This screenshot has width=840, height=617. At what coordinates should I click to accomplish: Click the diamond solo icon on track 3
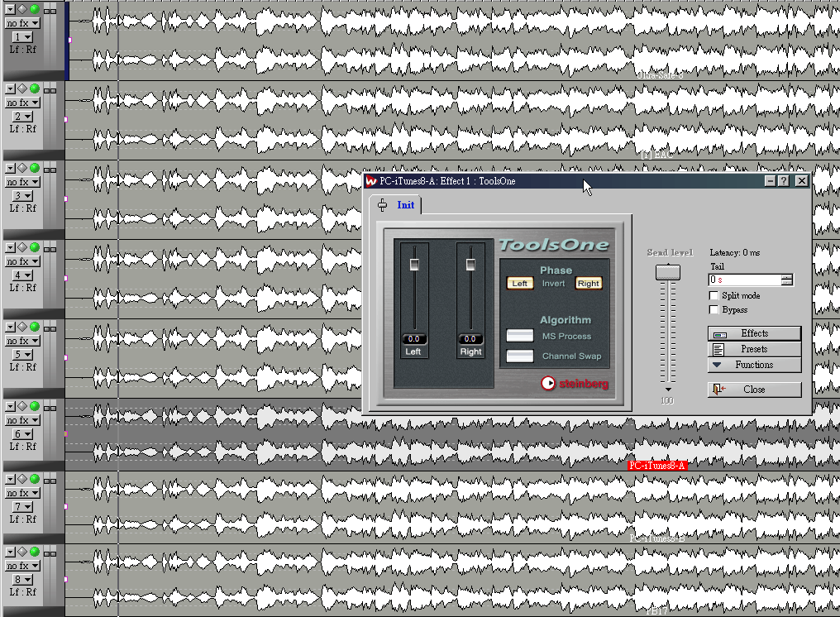click(22, 168)
